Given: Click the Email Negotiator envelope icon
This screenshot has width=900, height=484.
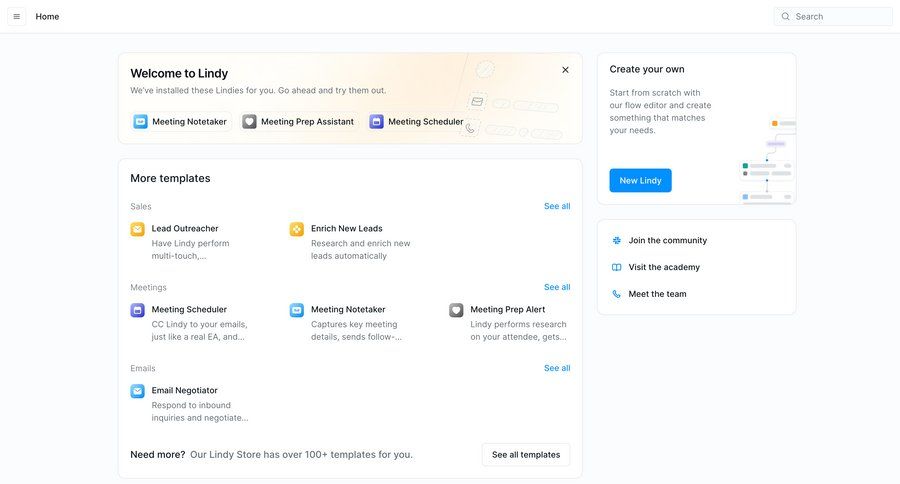Looking at the screenshot, I should [x=138, y=392].
